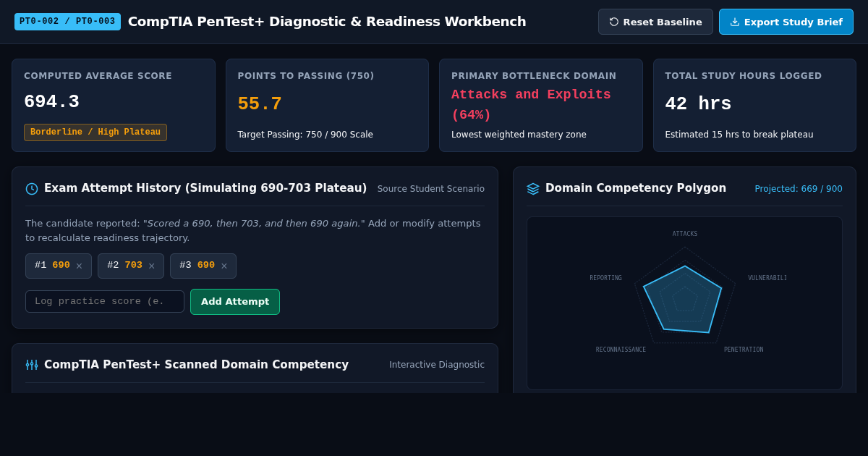
Task: Focus the Log practice score input field
Action: (105, 301)
